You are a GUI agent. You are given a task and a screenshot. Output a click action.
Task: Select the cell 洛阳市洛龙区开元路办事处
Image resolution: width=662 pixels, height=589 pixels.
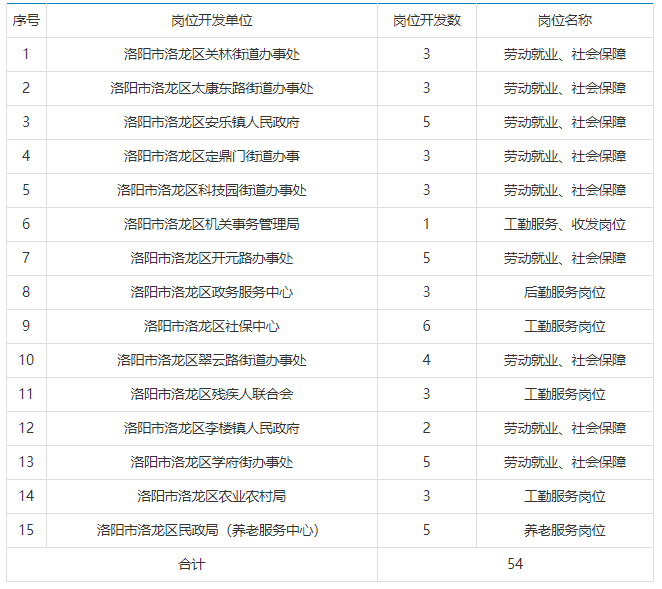coord(212,258)
